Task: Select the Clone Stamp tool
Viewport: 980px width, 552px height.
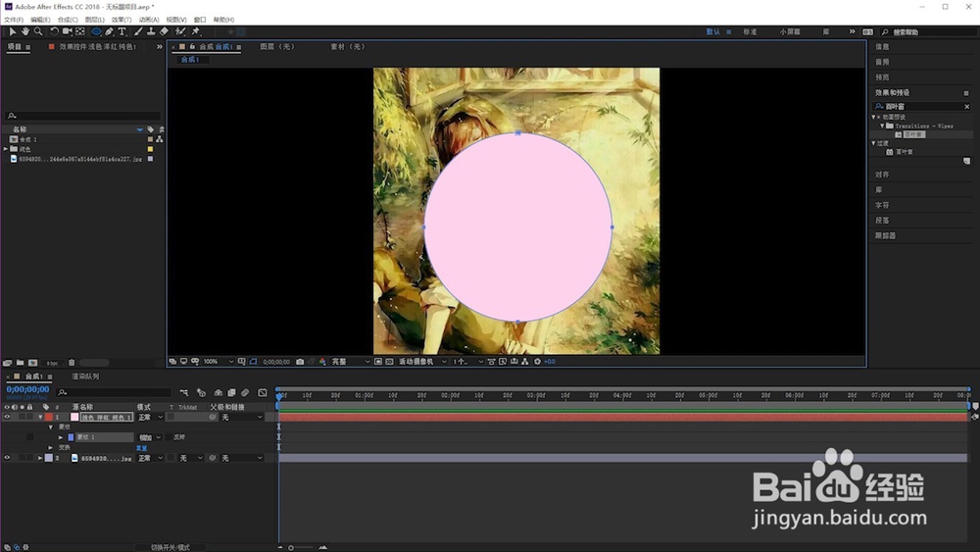Action: point(151,31)
